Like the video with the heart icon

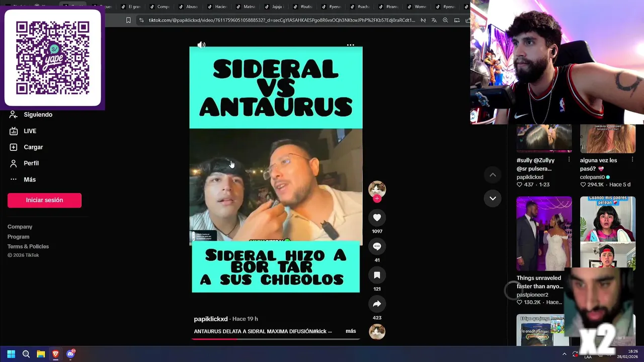(377, 217)
